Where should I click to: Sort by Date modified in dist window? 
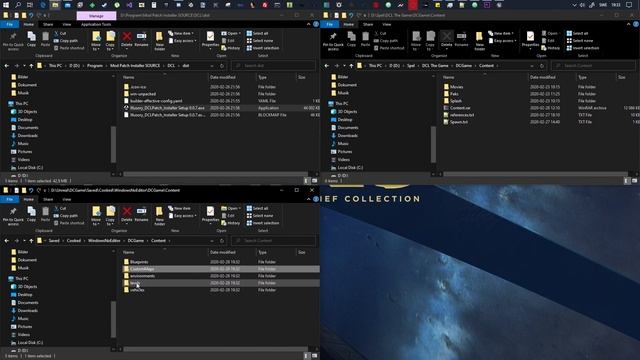[x=222, y=77]
